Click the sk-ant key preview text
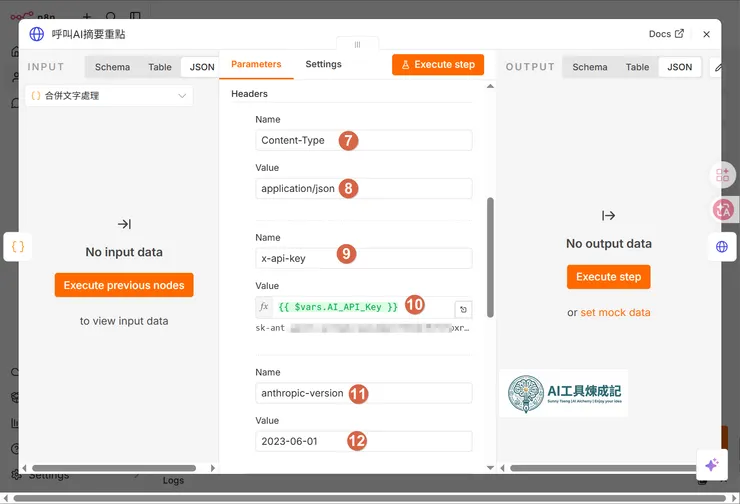Viewport: 740px width, 504px height. (362, 328)
